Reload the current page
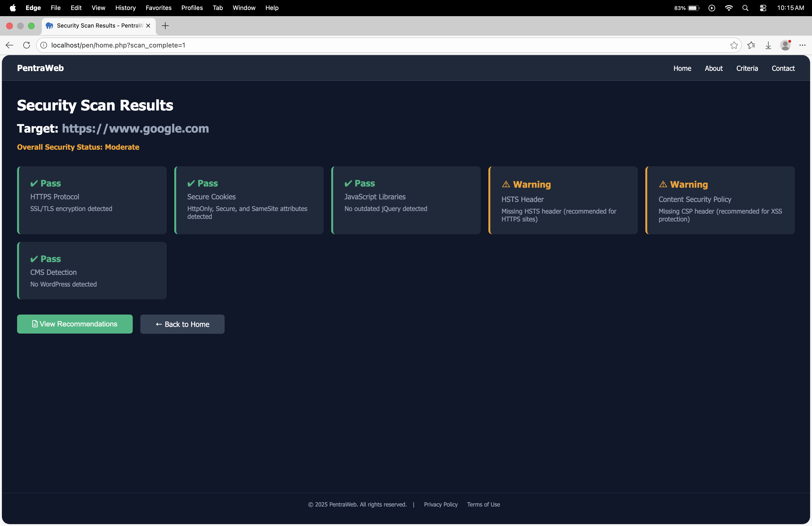Screen dimensions: 812x526 point(27,45)
